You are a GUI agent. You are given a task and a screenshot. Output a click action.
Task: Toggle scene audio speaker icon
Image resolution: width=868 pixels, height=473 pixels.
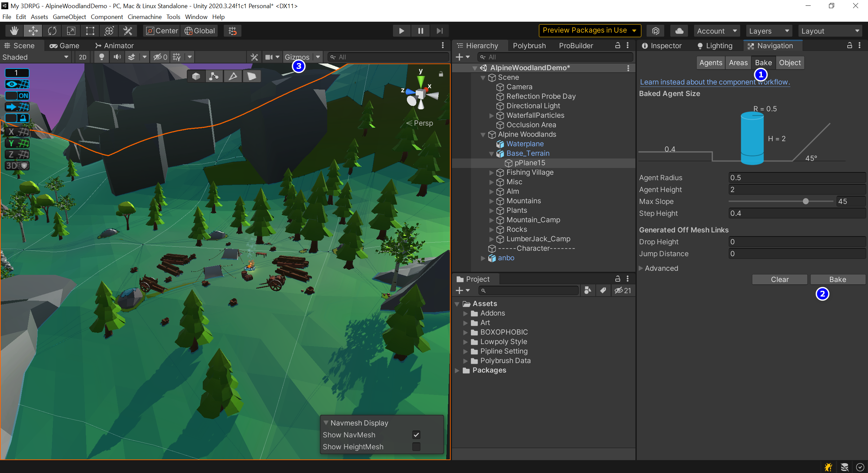tap(117, 57)
